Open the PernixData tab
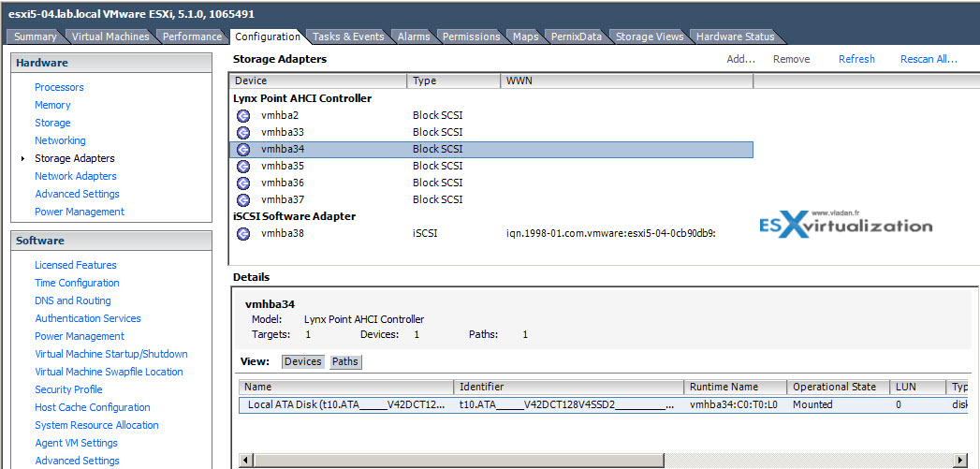The width and height of the screenshot is (980, 469). pyautogui.click(x=577, y=37)
